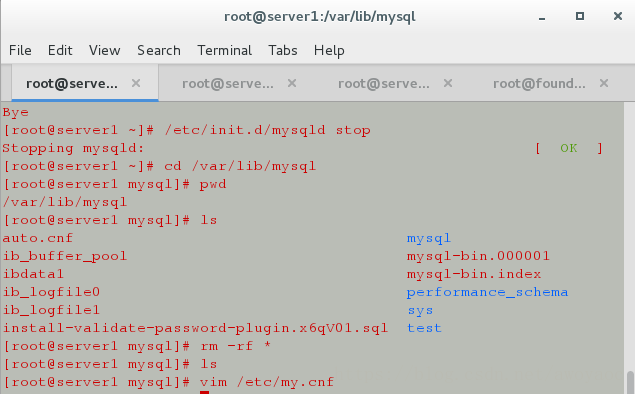
Task: Close the third root@serve... tab
Action: (448, 83)
